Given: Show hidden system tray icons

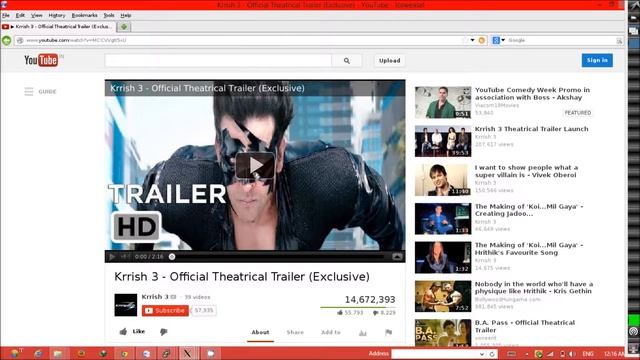Looking at the screenshot, I should pyautogui.click(x=527, y=354).
